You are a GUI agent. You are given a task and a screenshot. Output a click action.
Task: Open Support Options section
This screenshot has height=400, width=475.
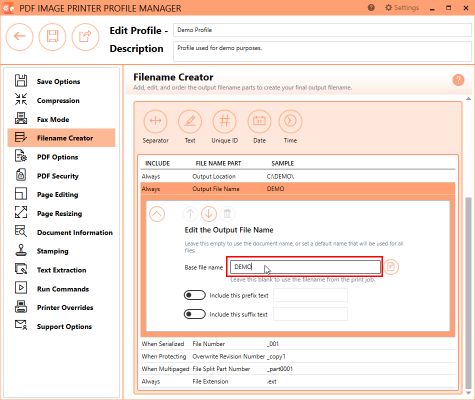tap(61, 326)
